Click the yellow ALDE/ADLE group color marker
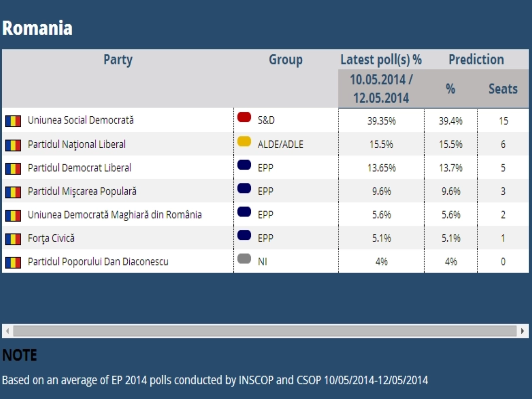Viewport: 532px width, 399px height. (x=244, y=141)
